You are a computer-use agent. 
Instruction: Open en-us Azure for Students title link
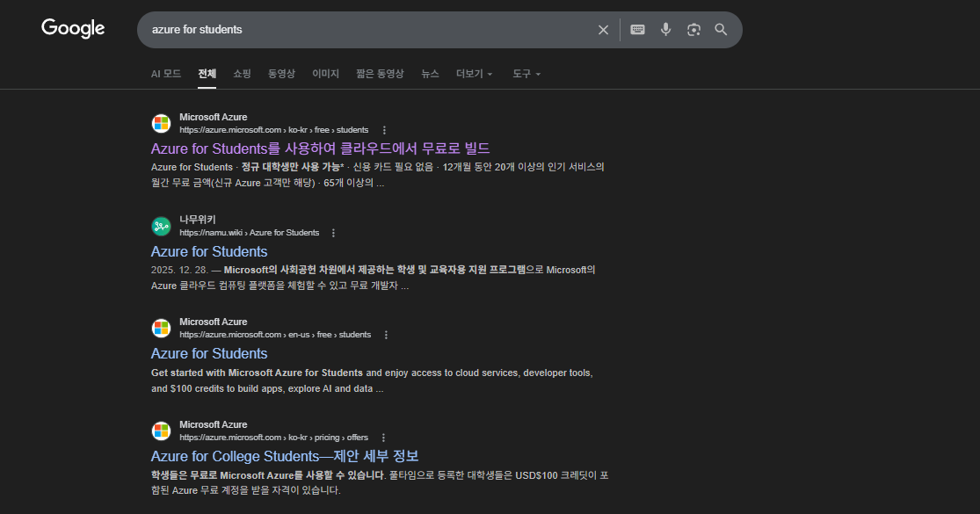(209, 353)
